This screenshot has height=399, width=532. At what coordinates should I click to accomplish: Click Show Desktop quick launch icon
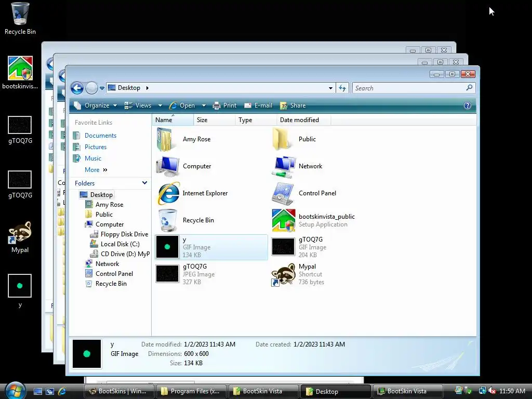click(37, 391)
